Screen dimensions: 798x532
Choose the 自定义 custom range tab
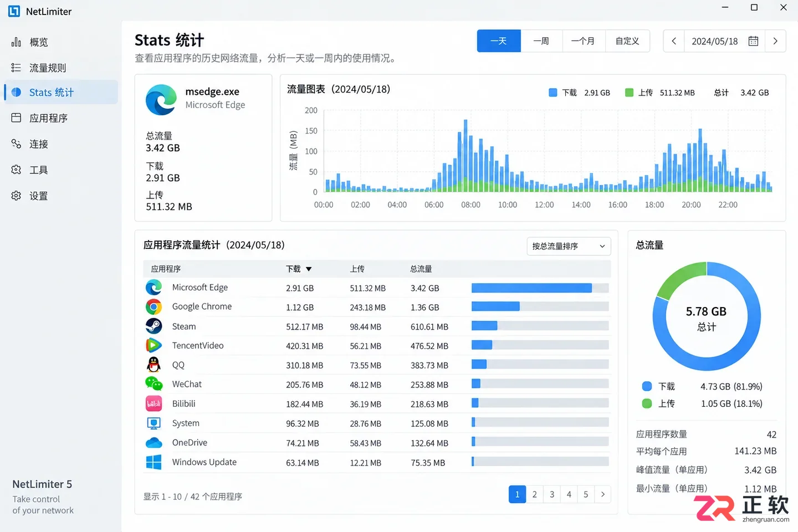tap(627, 41)
